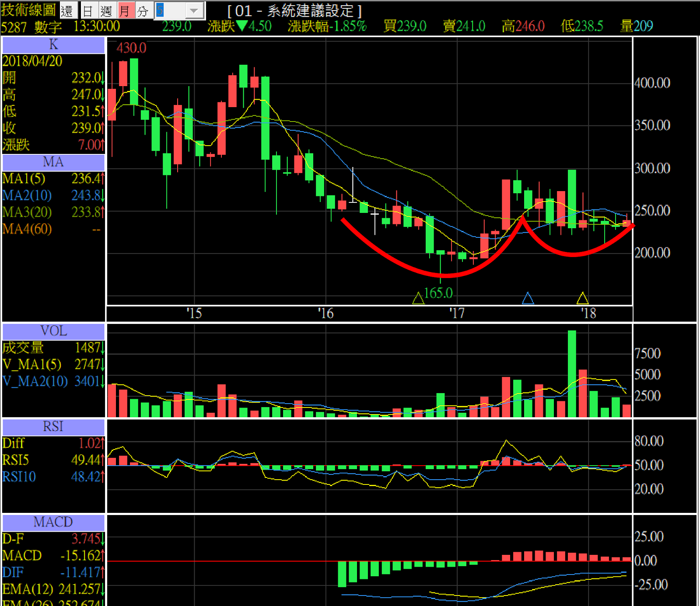Click the EMA(12) label

coord(28,589)
